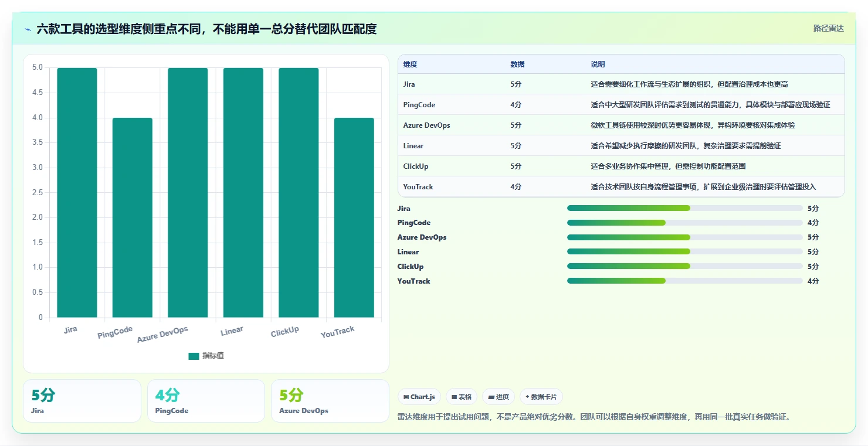Open the Jira 5分 data card
The height and width of the screenshot is (446, 868).
(82, 401)
